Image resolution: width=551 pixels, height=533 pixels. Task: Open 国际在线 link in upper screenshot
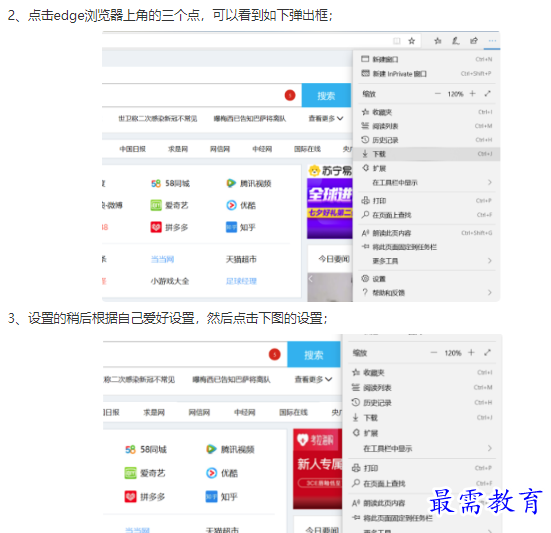pyautogui.click(x=307, y=149)
